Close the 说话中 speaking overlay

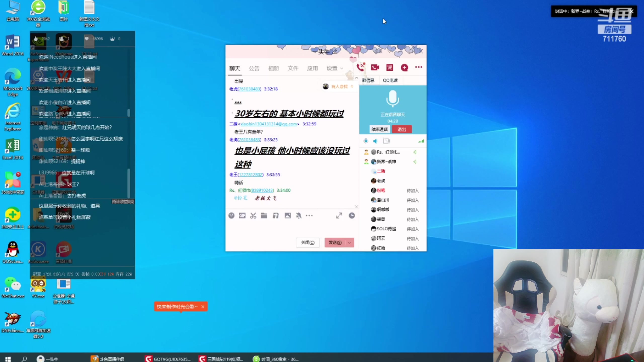632,11
